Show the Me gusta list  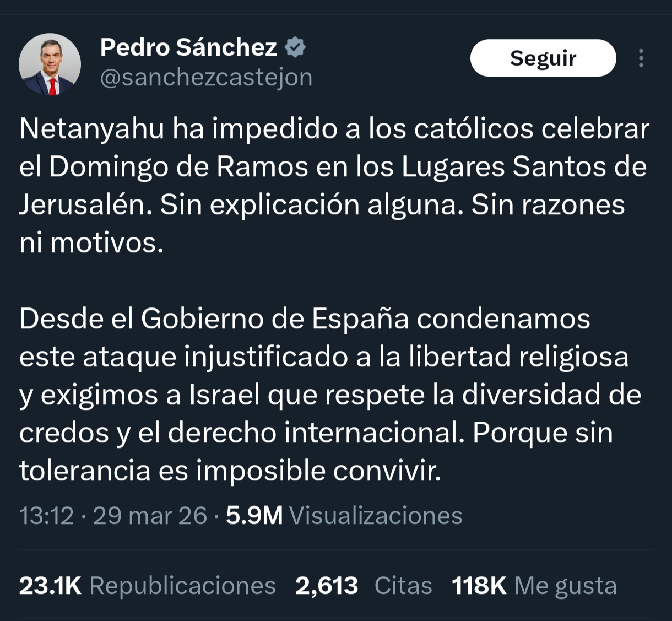565,586
